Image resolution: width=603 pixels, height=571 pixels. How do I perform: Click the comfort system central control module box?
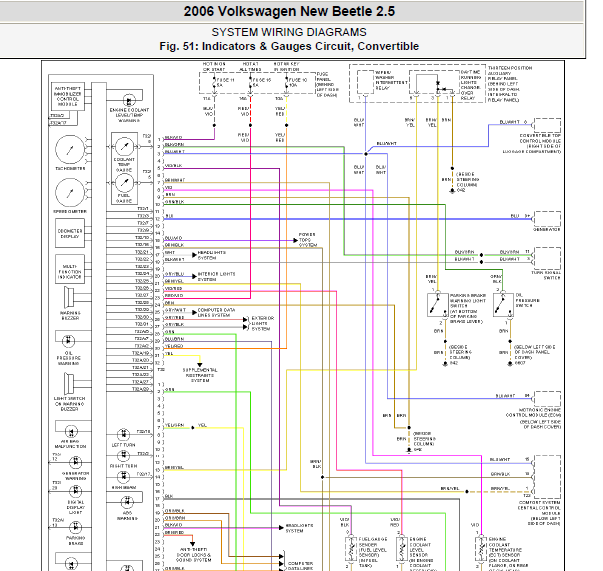pos(547,477)
